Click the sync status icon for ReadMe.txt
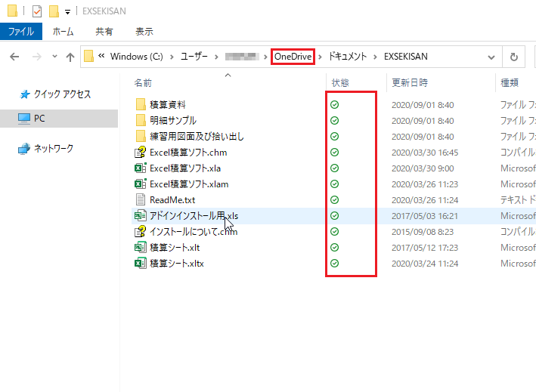This screenshot has height=392, width=536. 335,199
